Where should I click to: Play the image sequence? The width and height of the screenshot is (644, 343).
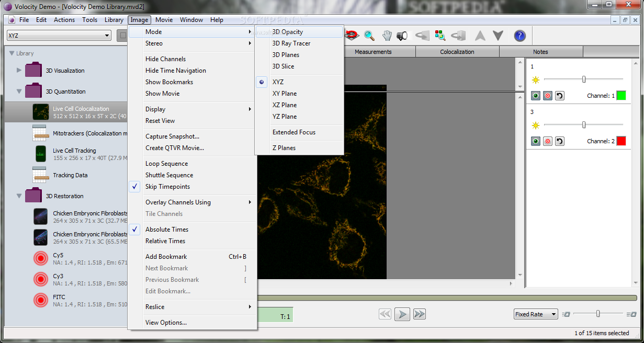[x=402, y=314]
